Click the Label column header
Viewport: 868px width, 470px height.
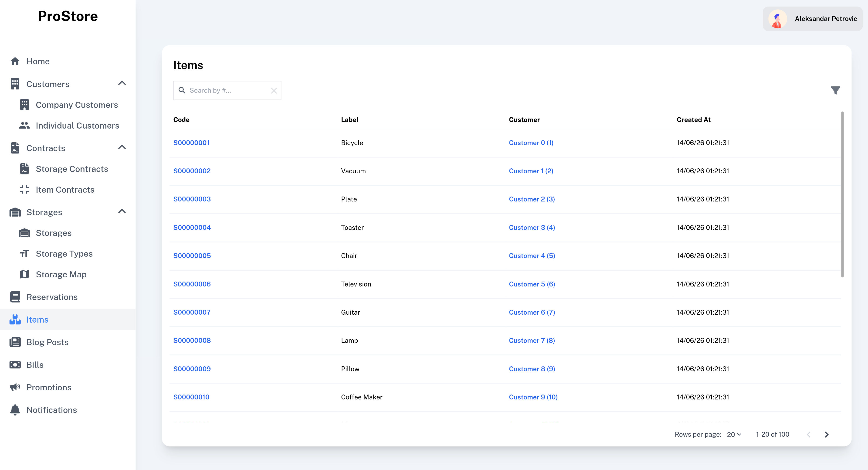349,120
